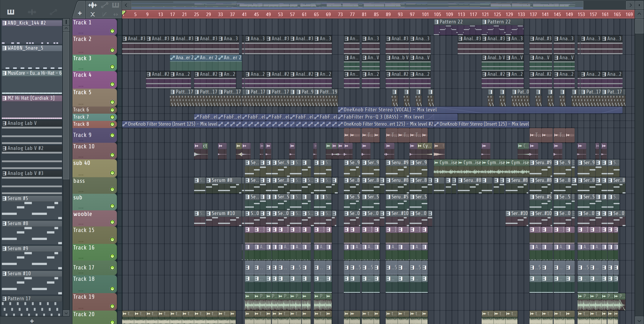Image resolution: width=644 pixels, height=324 pixels.
Task: Click the X crossfade icon in playlist header
Action: 93,14
